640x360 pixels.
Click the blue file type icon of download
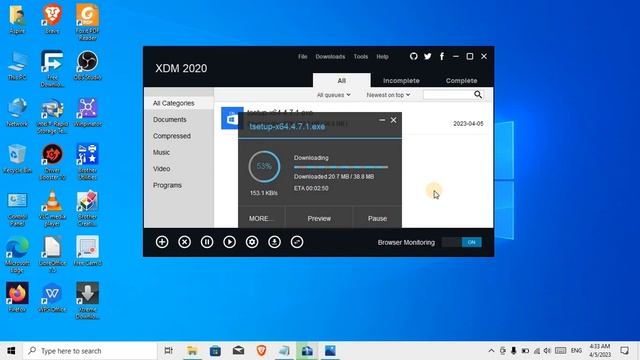(x=232, y=118)
